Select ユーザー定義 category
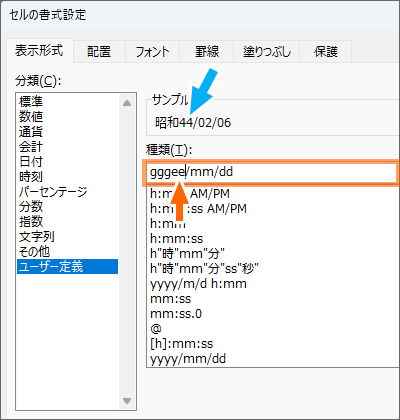Screen dimensions: 400x420 pyautogui.click(x=67, y=266)
